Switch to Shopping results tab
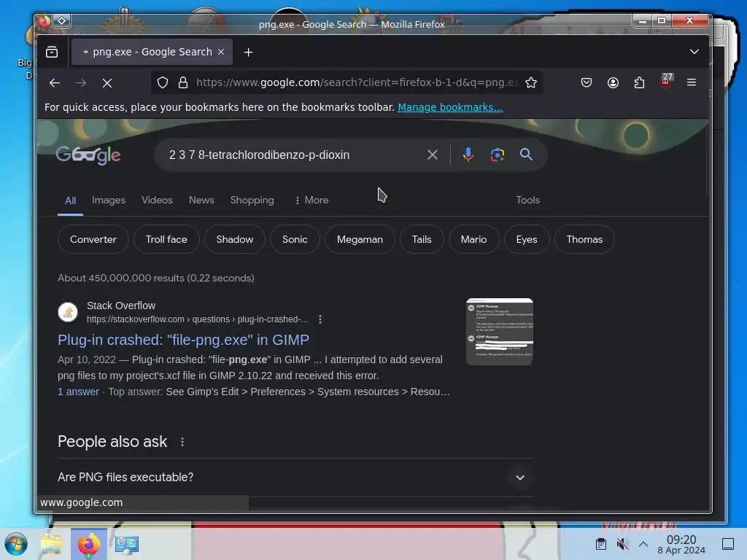This screenshot has height=560, width=747. pyautogui.click(x=252, y=200)
